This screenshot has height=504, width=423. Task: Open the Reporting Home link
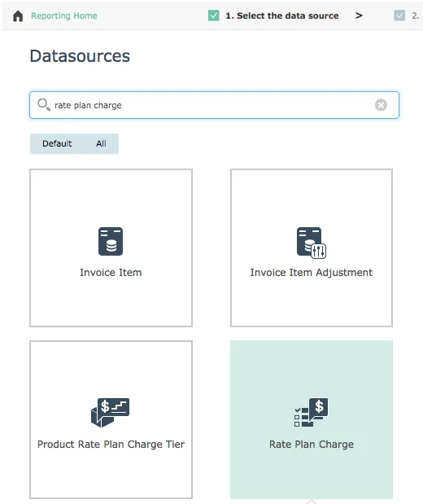coord(64,15)
